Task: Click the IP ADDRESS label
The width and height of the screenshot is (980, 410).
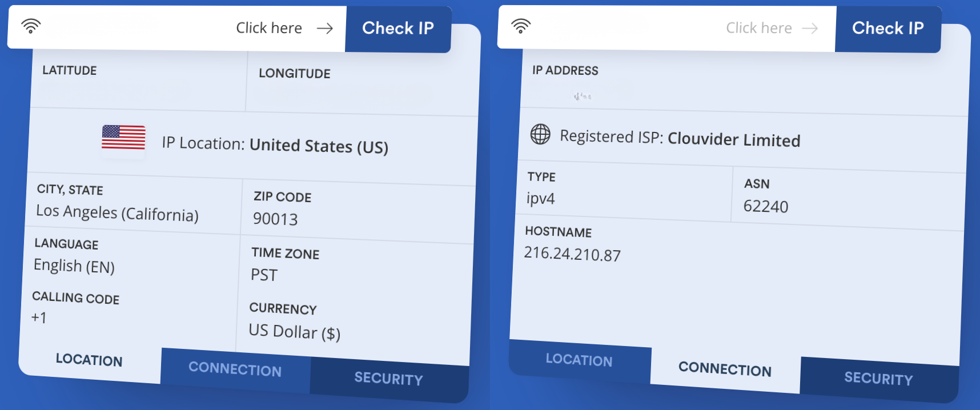Action: pyautogui.click(x=565, y=70)
